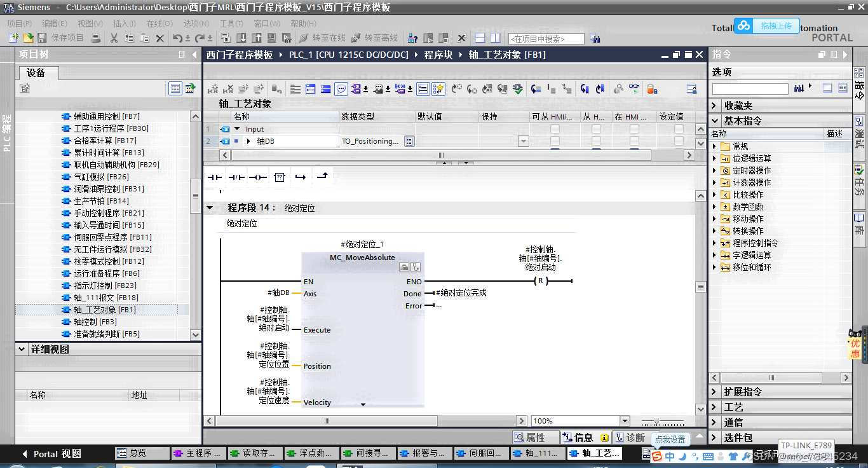Click the monitoring glasses icon
Image resolution: width=868 pixels, height=468 pixels.
tap(634, 89)
